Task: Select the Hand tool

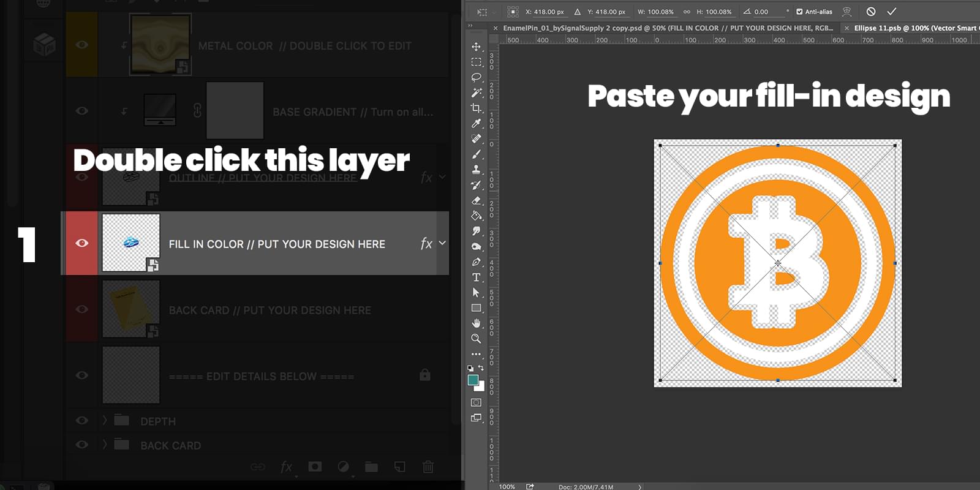Action: [x=476, y=323]
